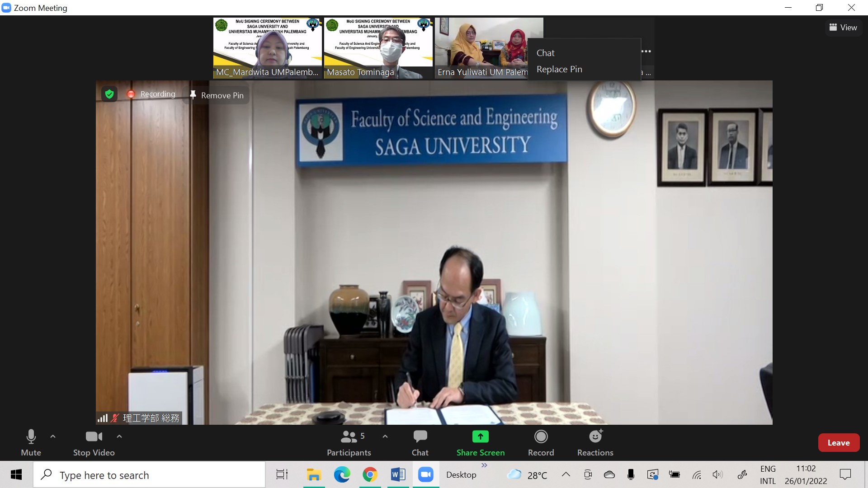Expand the Desktop toolbar chevron

pos(484,465)
